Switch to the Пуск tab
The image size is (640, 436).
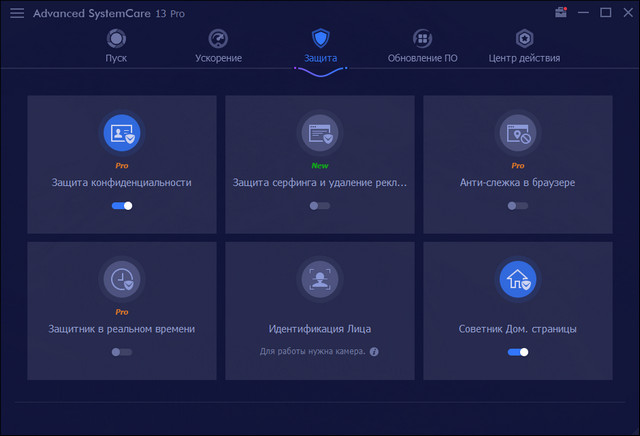click(x=116, y=45)
